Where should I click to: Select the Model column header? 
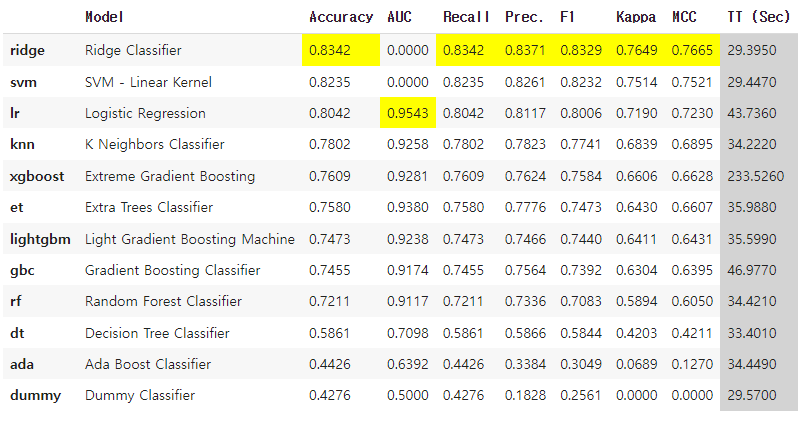104,17
